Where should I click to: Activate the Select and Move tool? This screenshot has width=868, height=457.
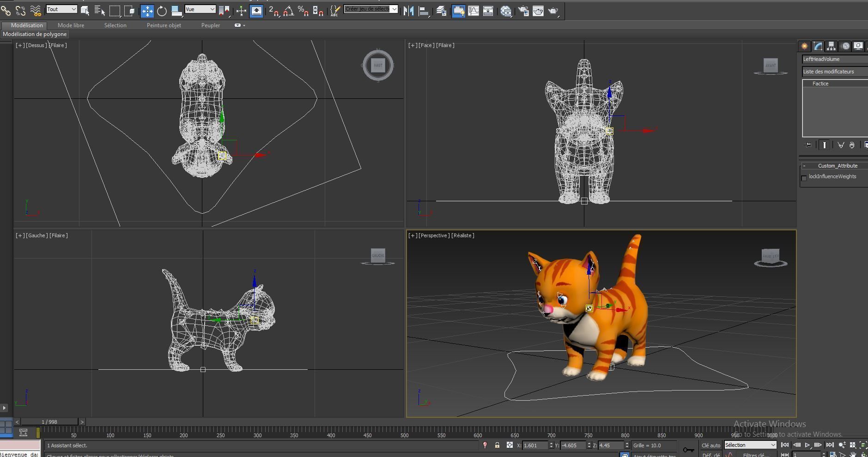(x=147, y=11)
